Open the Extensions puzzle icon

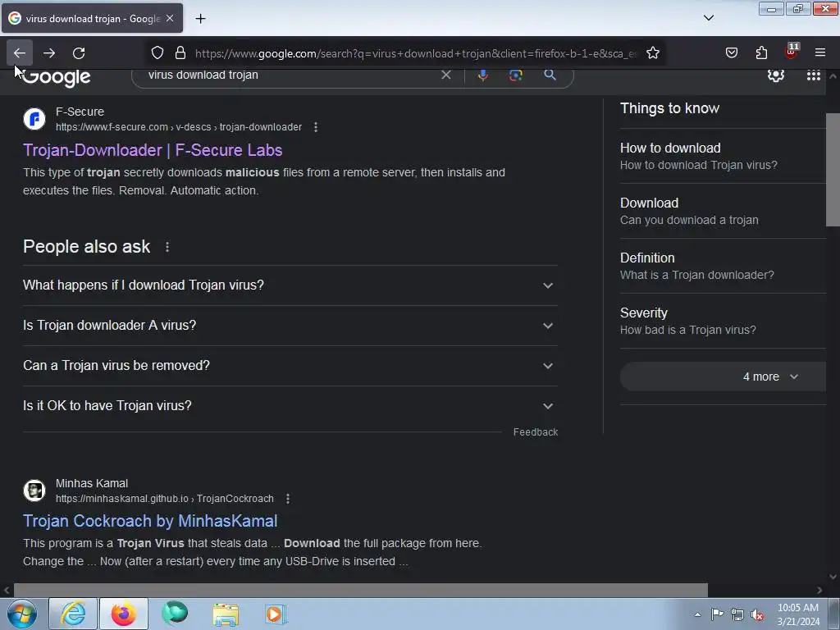761,53
